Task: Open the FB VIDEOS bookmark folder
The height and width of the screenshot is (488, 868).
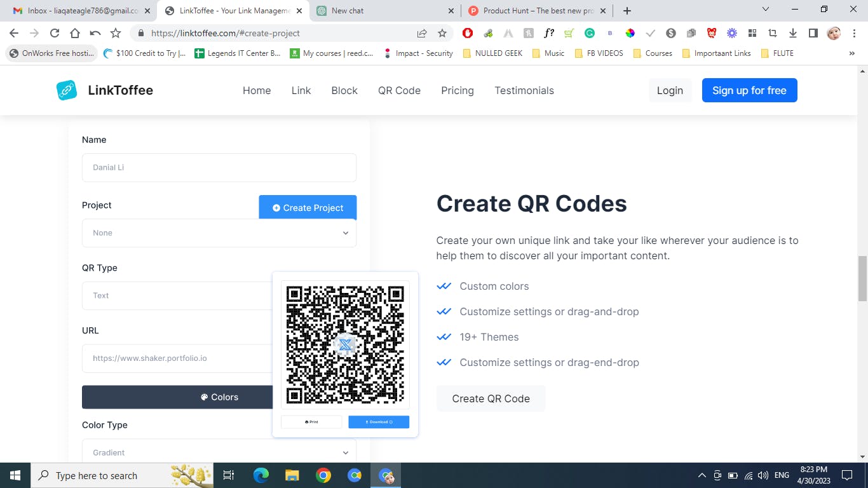Action: pos(599,53)
